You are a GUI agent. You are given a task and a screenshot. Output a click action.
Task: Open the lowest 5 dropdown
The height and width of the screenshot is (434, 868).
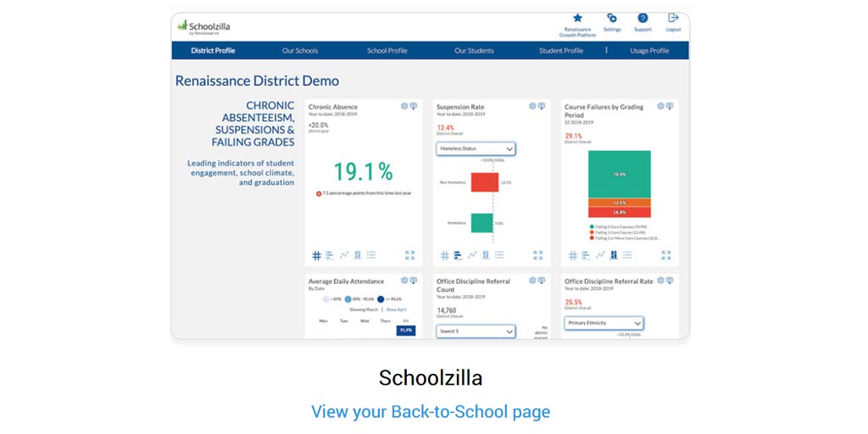point(476,331)
